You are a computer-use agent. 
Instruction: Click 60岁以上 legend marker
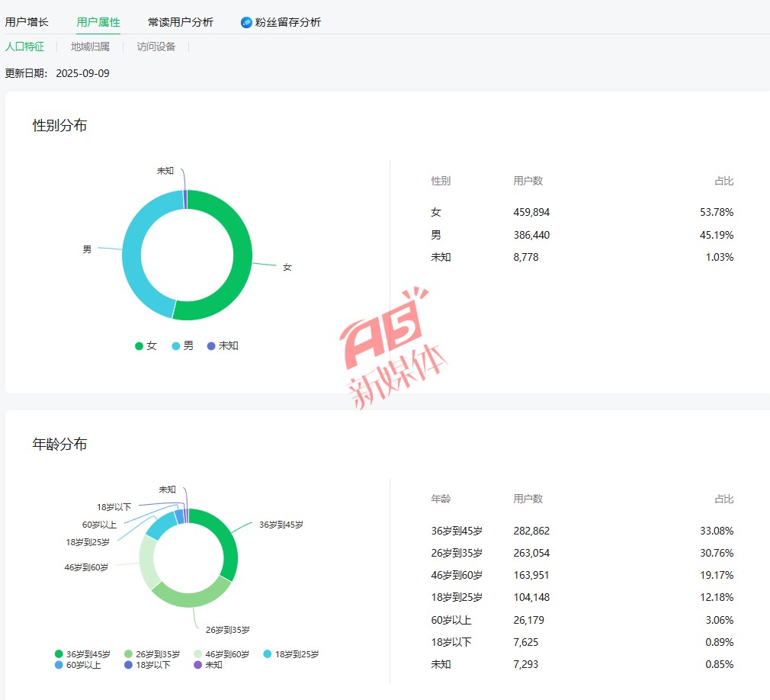point(59,665)
